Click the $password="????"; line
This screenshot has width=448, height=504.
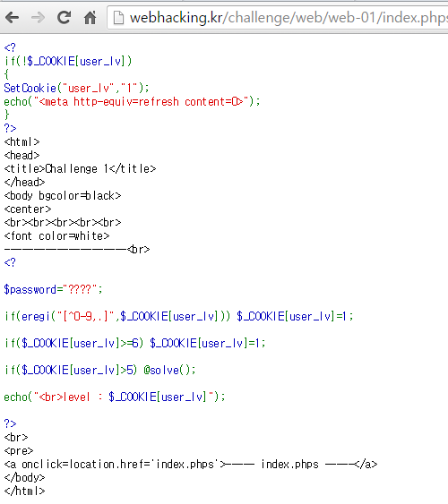click(x=53, y=290)
